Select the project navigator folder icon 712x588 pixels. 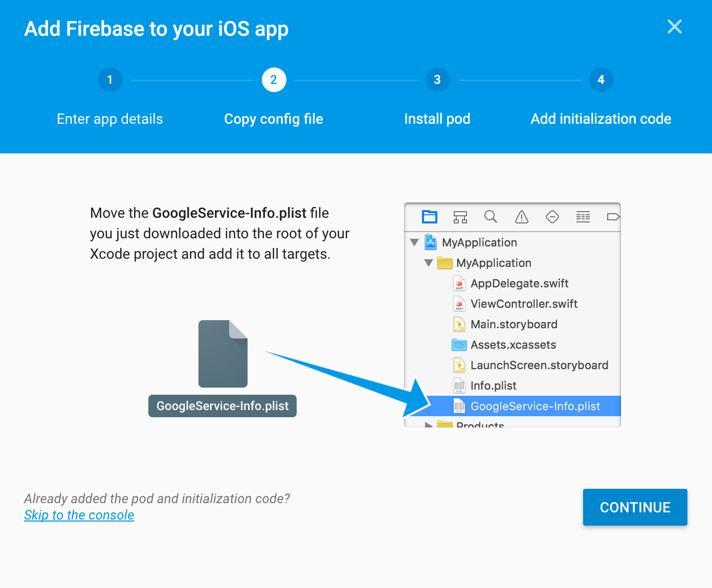[430, 217]
